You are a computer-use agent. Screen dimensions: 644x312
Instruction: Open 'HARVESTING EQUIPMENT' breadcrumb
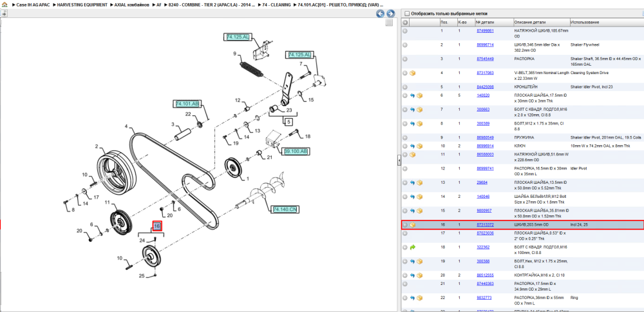[x=82, y=5]
